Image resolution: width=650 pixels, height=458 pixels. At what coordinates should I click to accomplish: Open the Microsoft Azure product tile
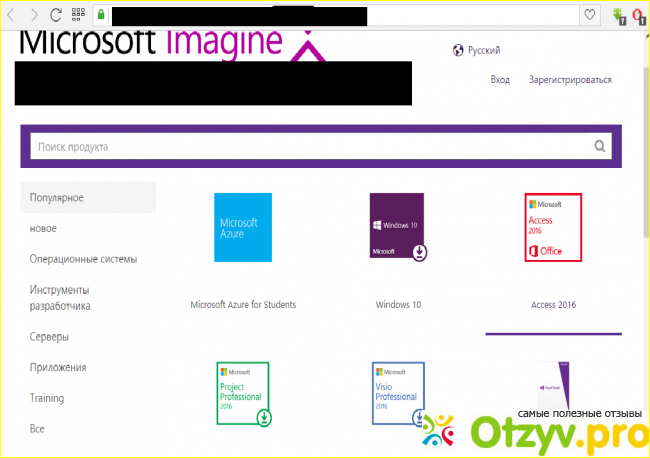point(242,227)
